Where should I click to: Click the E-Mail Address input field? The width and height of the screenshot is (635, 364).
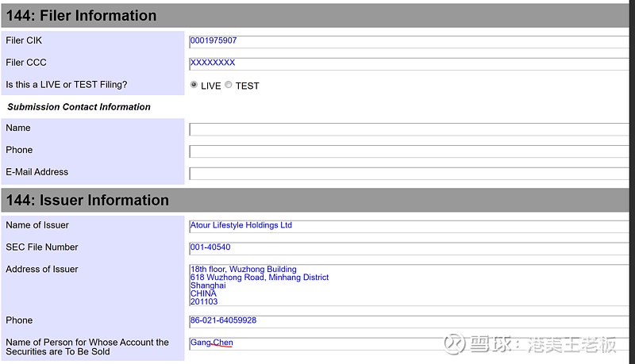[409, 174]
